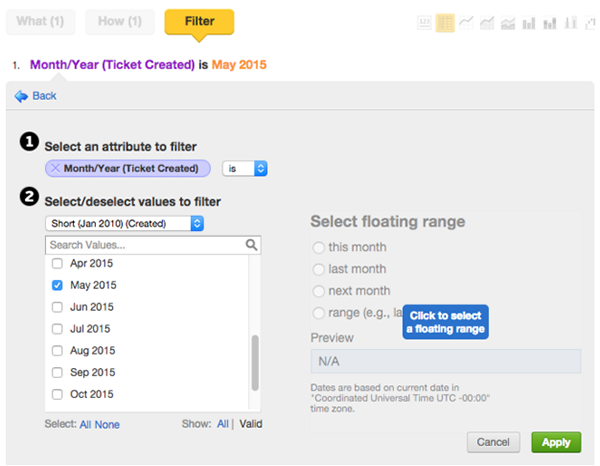
Task: Choose the line chart icon
Action: point(466,22)
